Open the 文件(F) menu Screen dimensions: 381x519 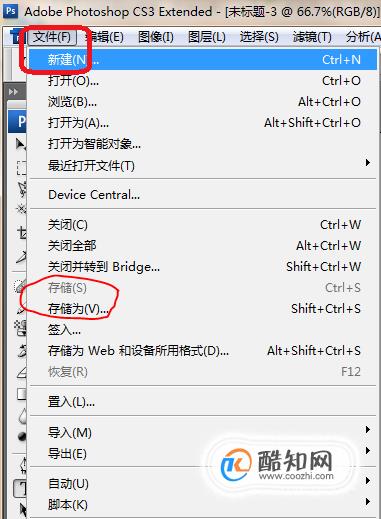pos(52,36)
